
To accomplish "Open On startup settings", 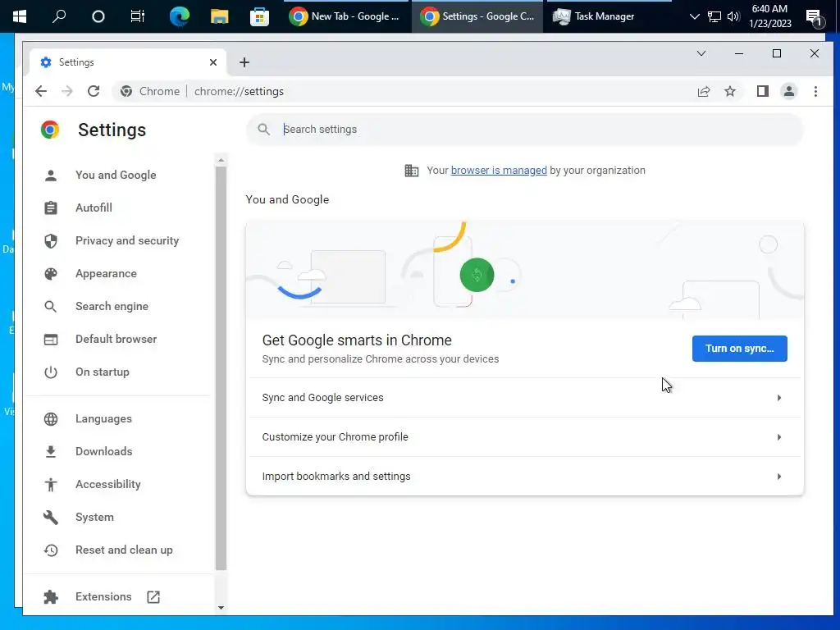I will click(103, 372).
